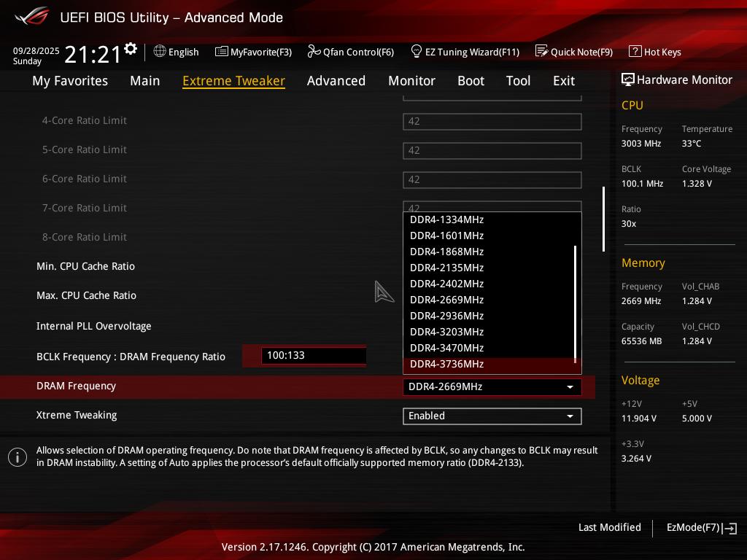This screenshot has width=747, height=560.
Task: Click the EzMode exit arrow icon
Action: tap(729, 528)
